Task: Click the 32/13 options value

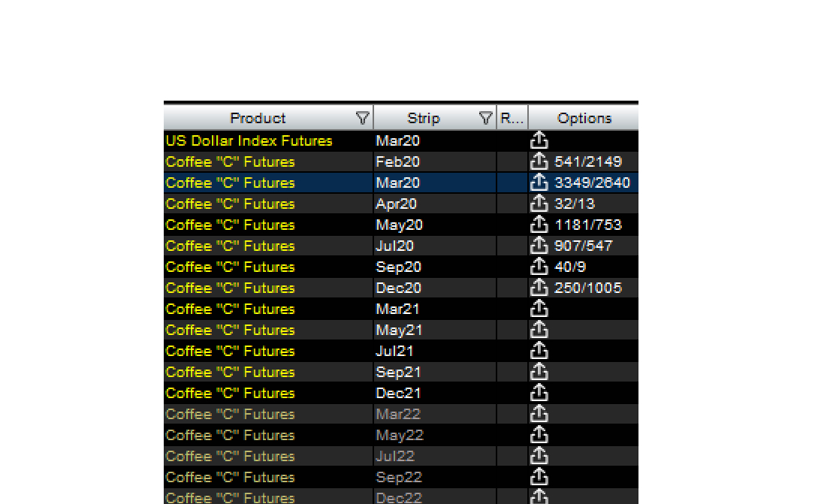Action: [x=575, y=204]
